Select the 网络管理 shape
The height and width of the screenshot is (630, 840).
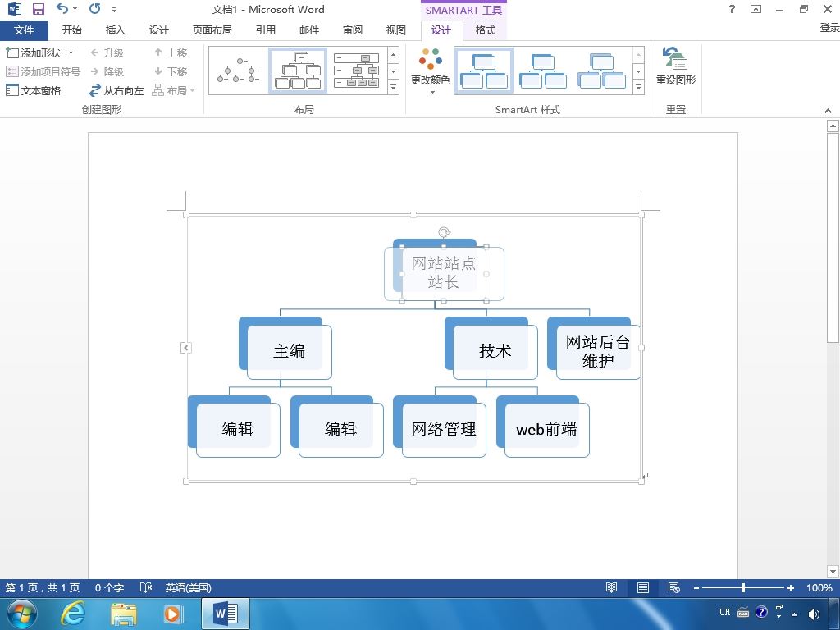pos(444,429)
